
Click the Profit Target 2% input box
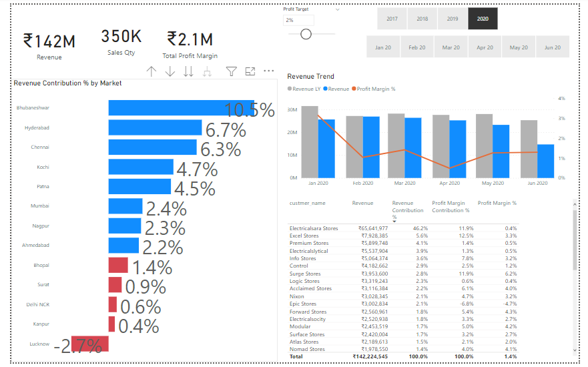coord(298,20)
